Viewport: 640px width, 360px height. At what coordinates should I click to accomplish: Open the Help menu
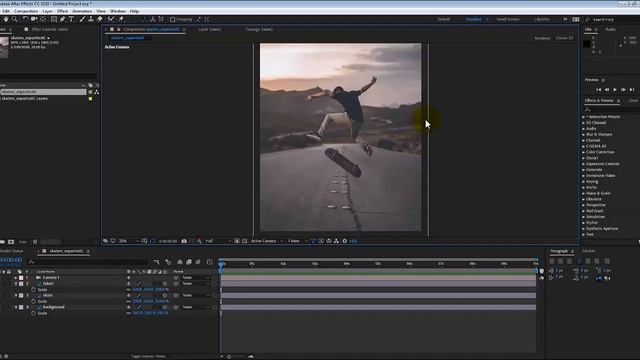134,11
